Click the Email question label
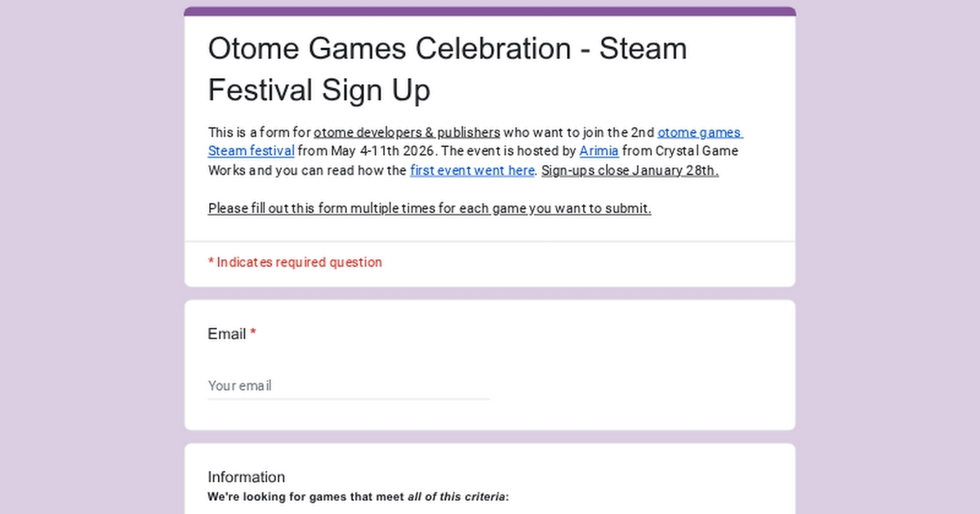Viewport: 980px width, 514px height. coord(226,334)
